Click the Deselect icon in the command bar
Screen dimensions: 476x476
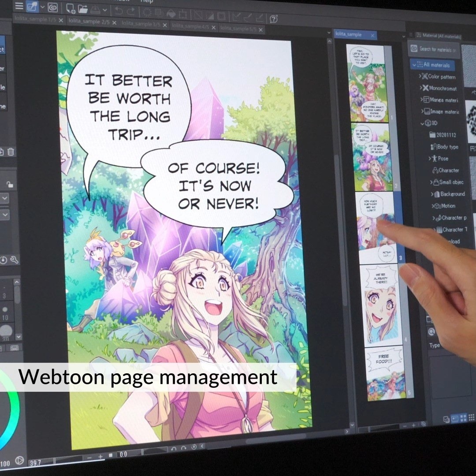[x=198, y=15]
